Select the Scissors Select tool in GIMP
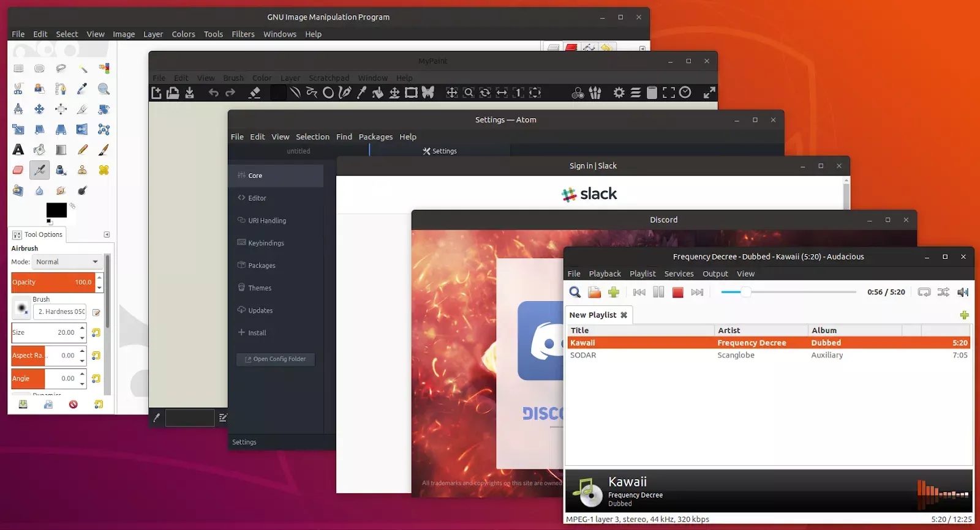This screenshot has width=980, height=530. coord(18,89)
